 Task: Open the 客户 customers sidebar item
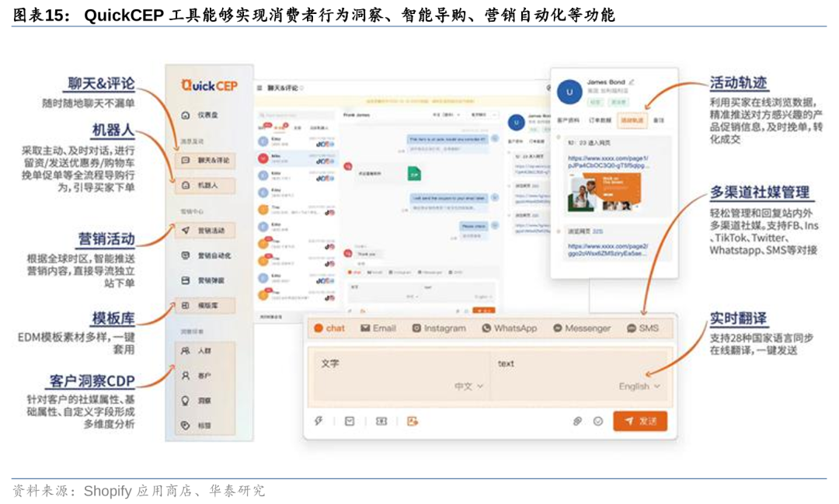(197, 376)
